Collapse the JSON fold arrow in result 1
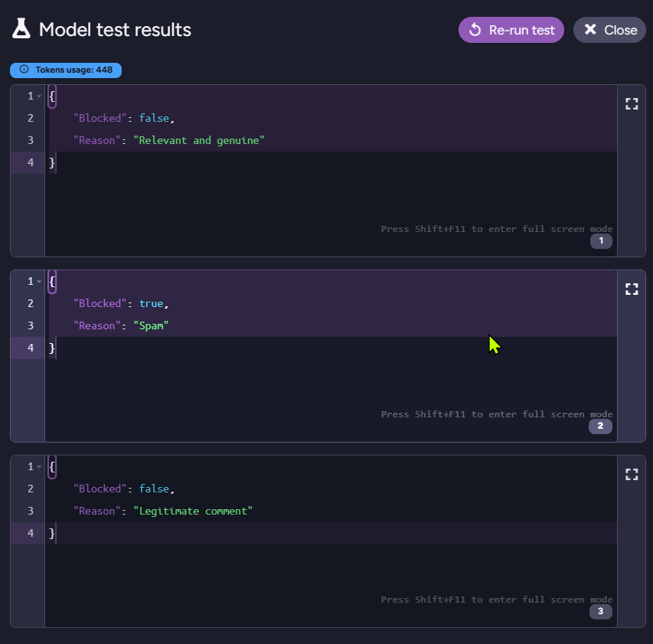Image resolution: width=653 pixels, height=644 pixels. [39, 96]
